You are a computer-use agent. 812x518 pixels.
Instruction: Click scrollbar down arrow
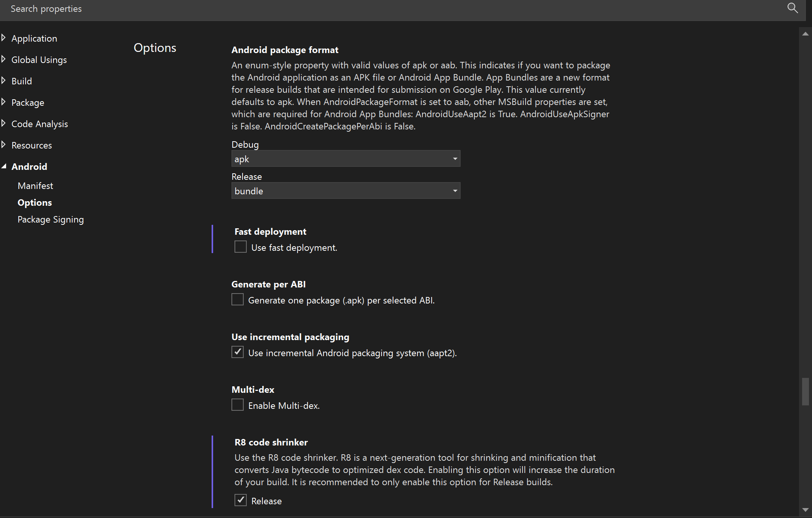pos(805,510)
